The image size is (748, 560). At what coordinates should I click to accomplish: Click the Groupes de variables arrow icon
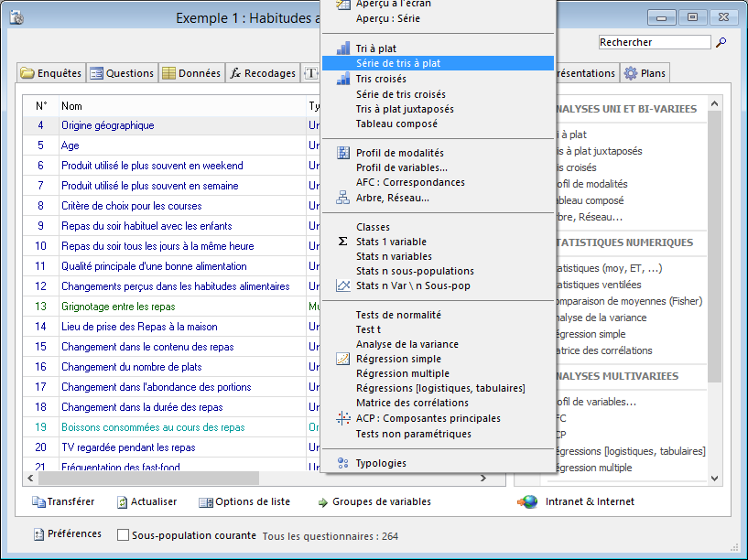pos(323,502)
